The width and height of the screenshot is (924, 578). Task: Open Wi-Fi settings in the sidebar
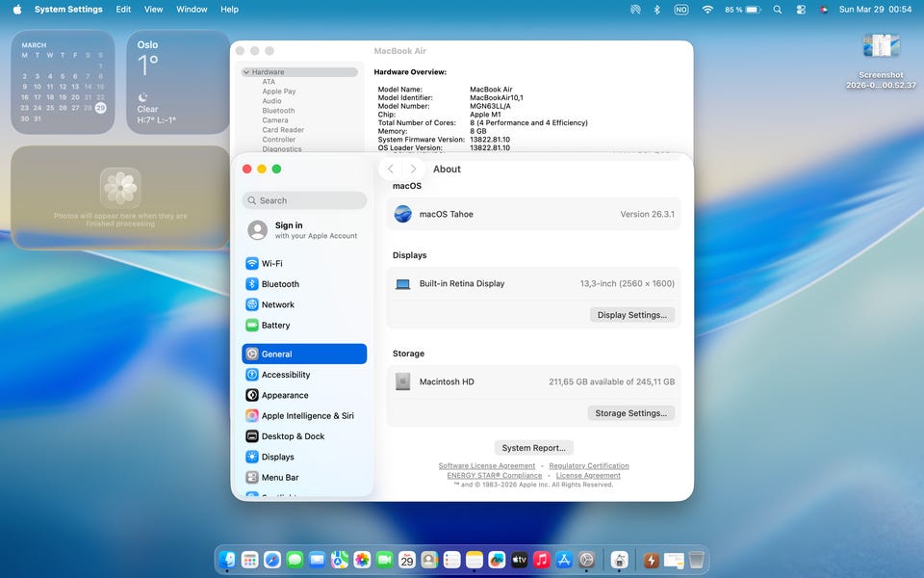271,264
